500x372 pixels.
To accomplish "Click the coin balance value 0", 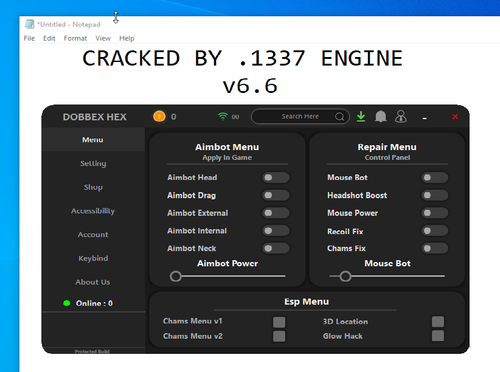I will pyautogui.click(x=174, y=117).
